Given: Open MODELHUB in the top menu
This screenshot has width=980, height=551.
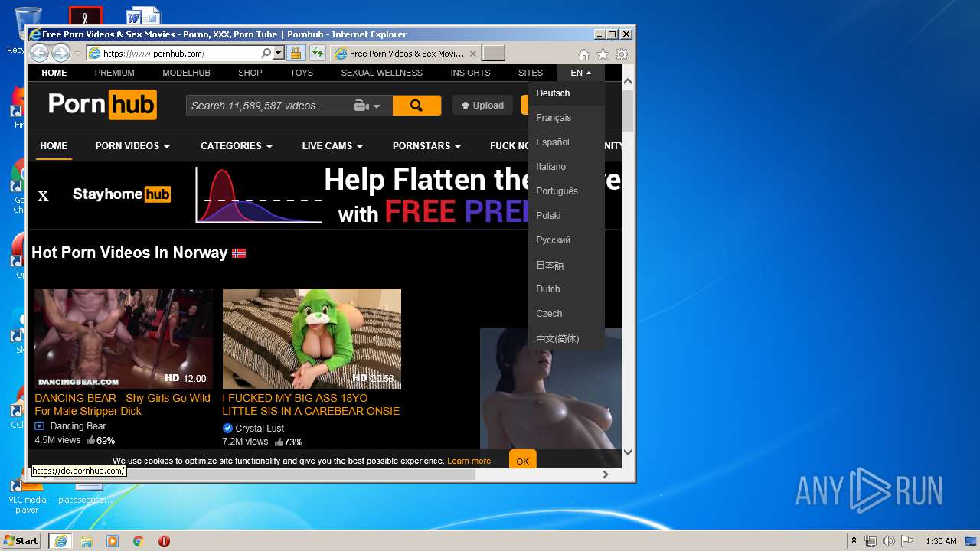Looking at the screenshot, I should point(186,73).
